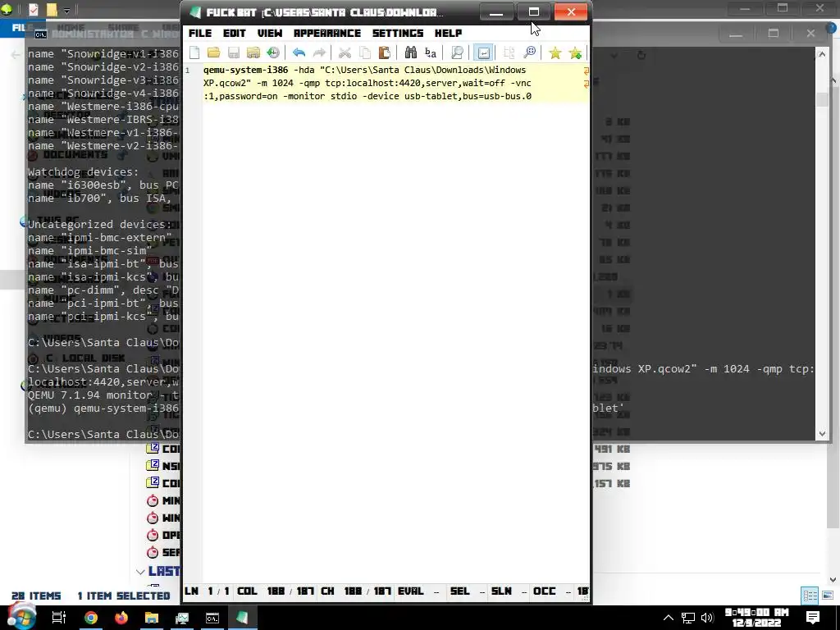The image size is (840, 630).
Task: Click the toggle folds toolbar icon
Action: 509,52
